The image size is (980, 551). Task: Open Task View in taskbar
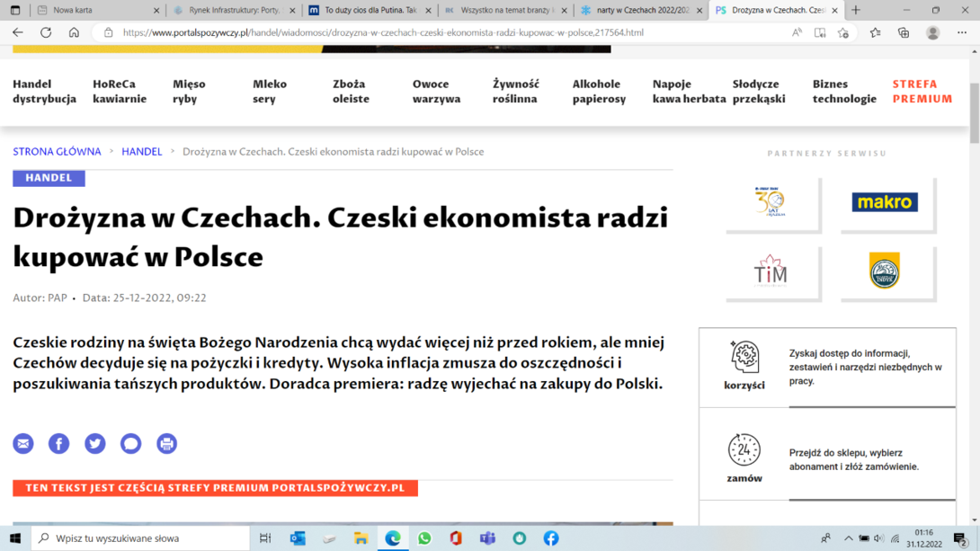point(265,538)
